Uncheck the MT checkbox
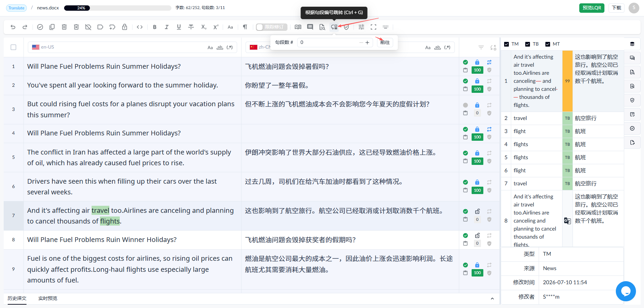644x308 pixels. coord(548,44)
